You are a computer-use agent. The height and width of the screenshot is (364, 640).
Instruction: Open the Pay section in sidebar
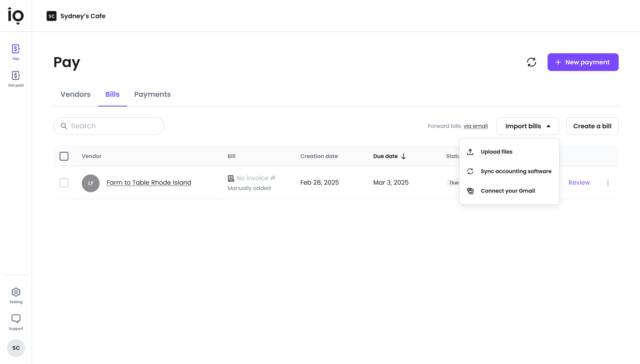[16, 52]
